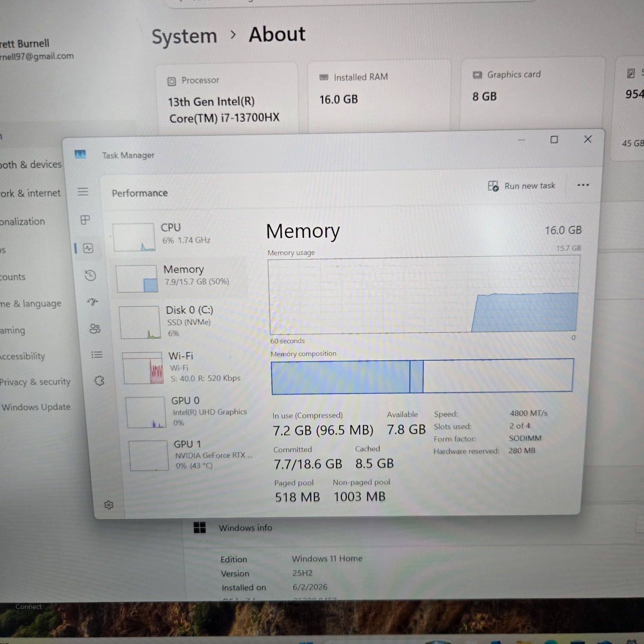
Task: Select the Performance page icon in Task Manager sidebar
Action: point(88,248)
